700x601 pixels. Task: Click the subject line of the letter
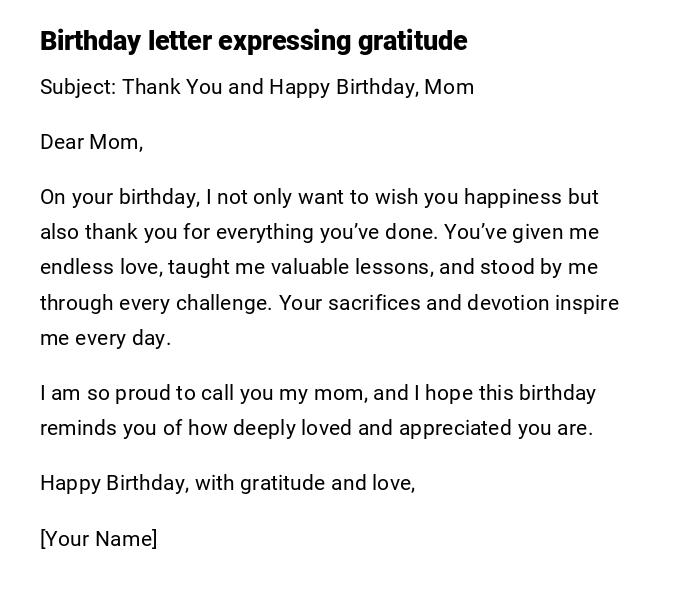[257, 87]
